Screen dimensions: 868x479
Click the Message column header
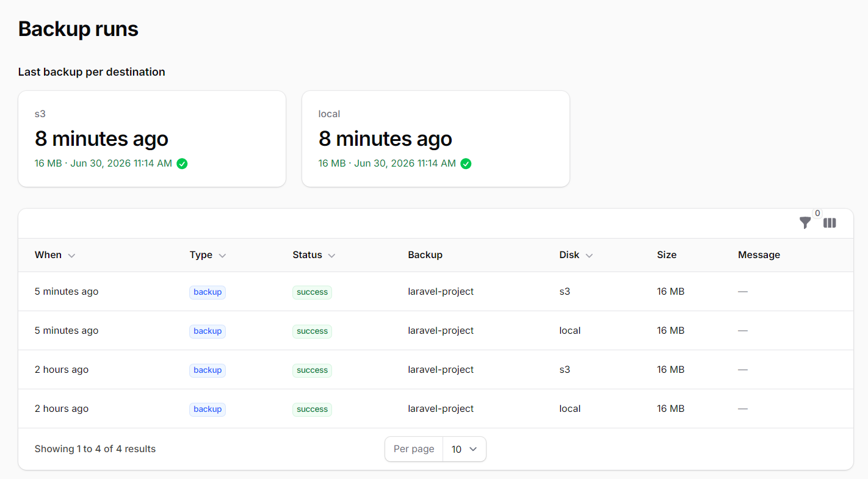pyautogui.click(x=759, y=255)
